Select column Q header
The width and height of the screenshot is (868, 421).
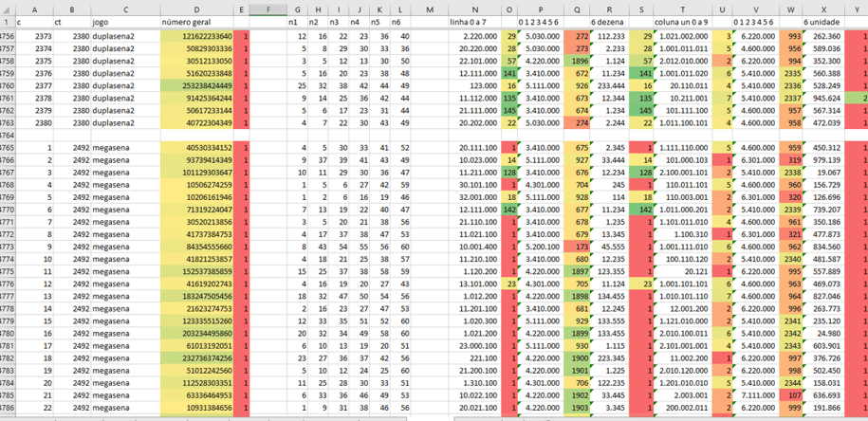click(x=577, y=9)
